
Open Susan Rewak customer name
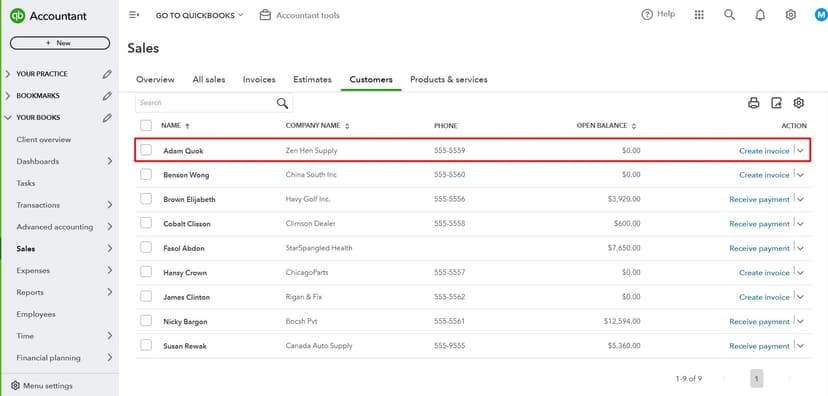coord(185,346)
